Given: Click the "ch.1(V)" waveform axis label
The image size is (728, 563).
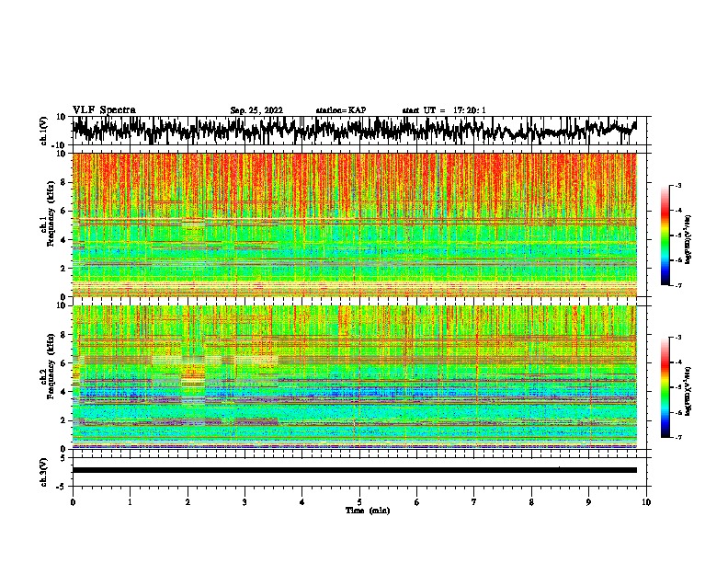Looking at the screenshot, I should point(44,131).
